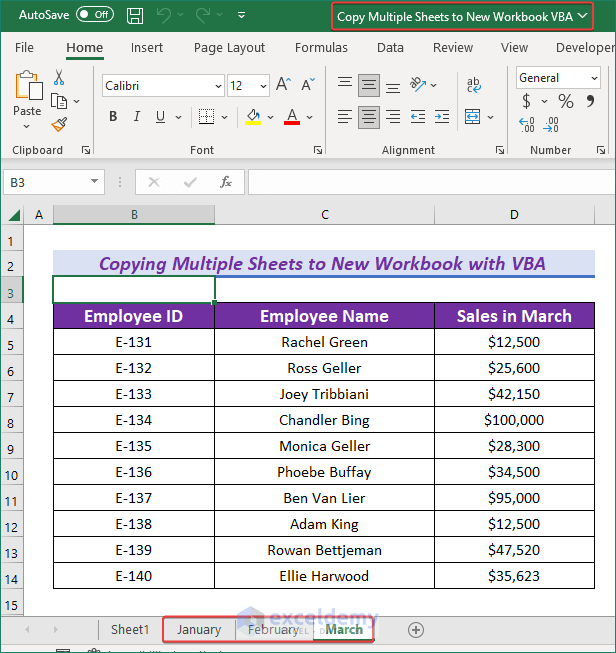
Task: Apply red Font Color
Action: tap(292, 117)
